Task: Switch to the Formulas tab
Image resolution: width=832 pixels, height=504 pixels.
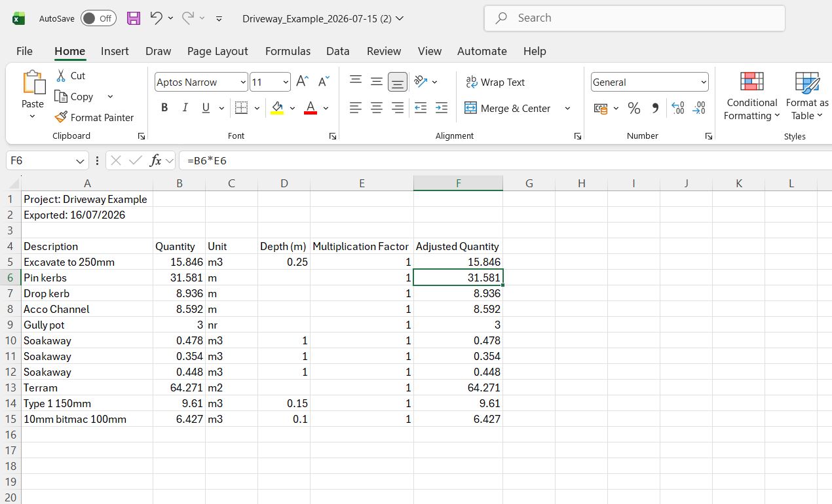Action: (288, 51)
